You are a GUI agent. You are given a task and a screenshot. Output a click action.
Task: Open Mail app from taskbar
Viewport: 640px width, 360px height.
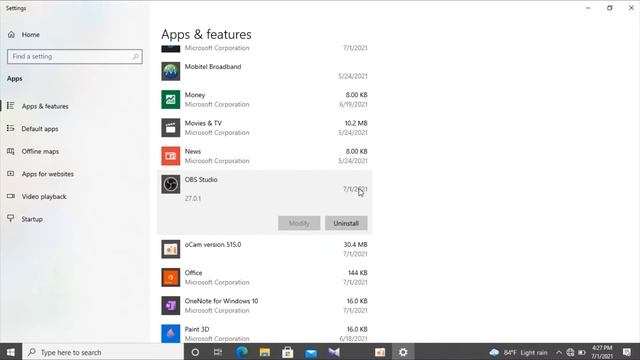pyautogui.click(x=311, y=352)
